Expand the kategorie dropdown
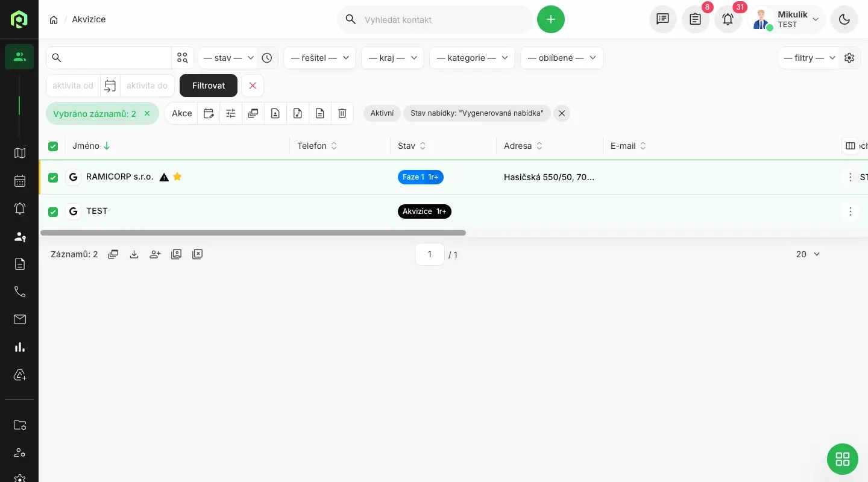This screenshot has height=482, width=868. [472, 58]
